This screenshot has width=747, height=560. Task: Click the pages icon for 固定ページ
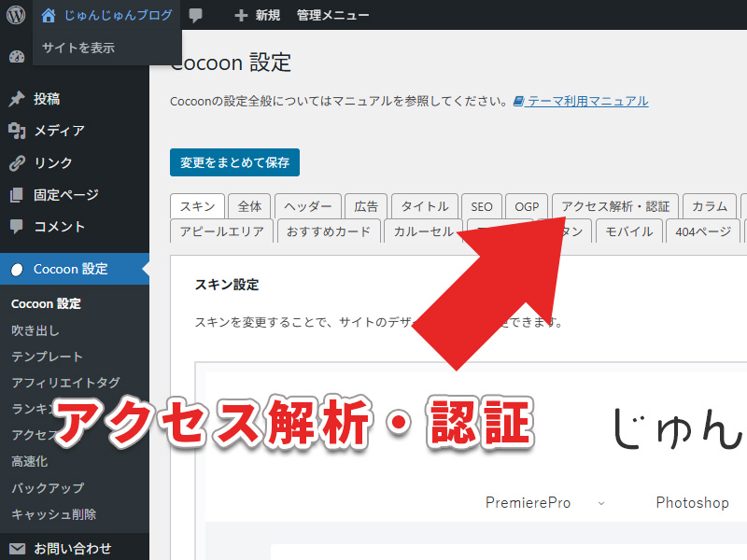[17, 195]
